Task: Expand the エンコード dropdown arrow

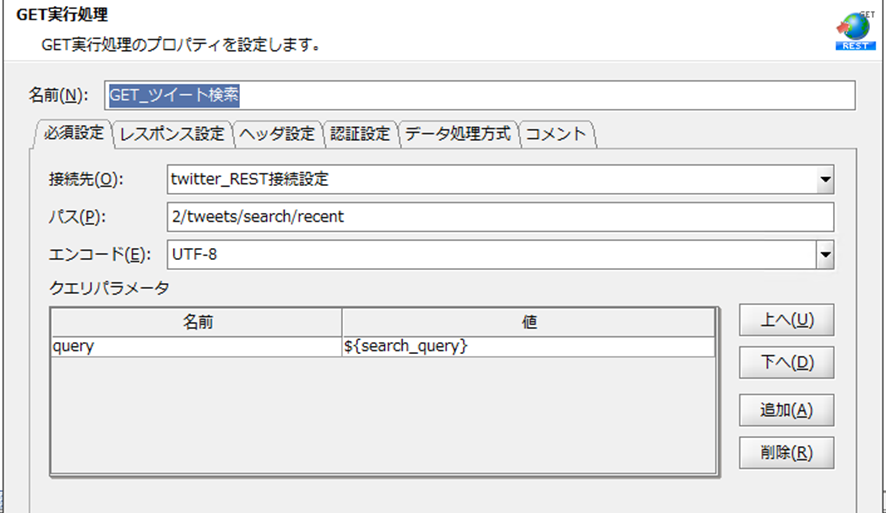Action: tap(825, 255)
